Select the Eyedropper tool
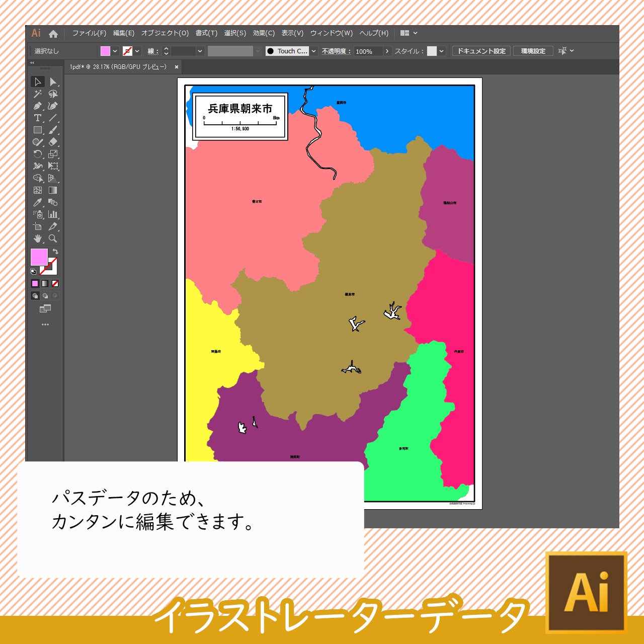The height and width of the screenshot is (644, 644). [38, 202]
